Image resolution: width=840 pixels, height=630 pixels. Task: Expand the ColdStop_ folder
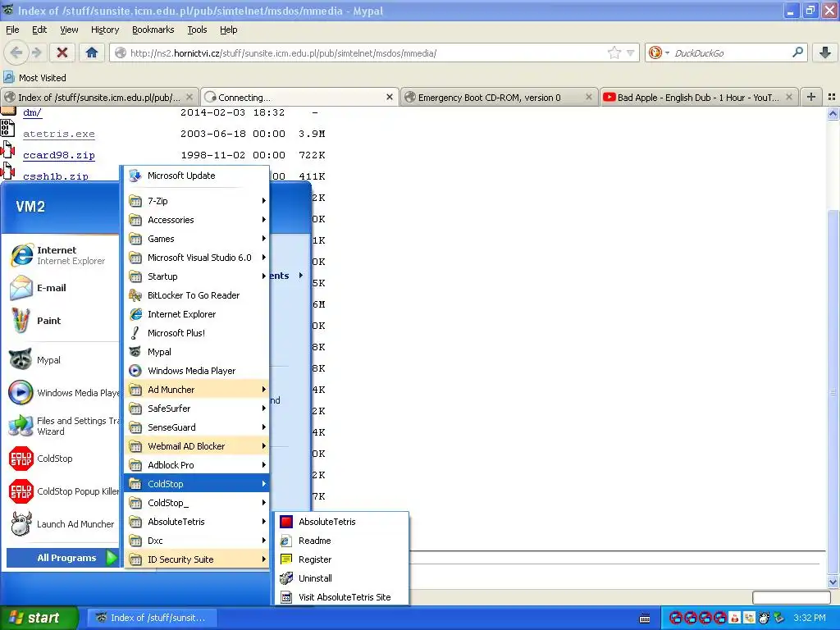(197, 503)
